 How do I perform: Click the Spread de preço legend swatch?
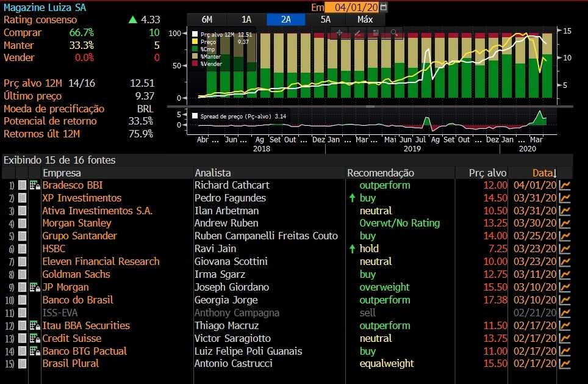coord(195,116)
